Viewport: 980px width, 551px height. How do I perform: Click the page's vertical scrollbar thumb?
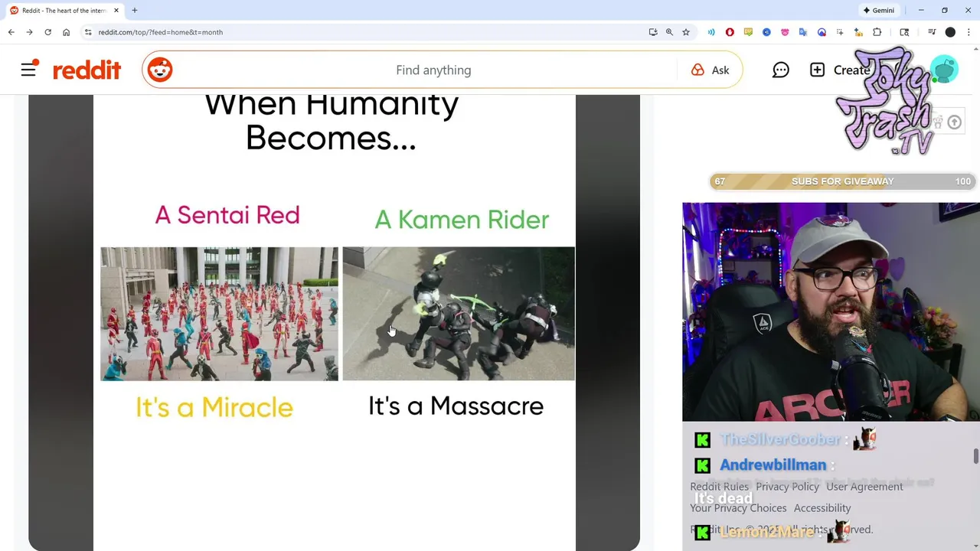pos(975,455)
